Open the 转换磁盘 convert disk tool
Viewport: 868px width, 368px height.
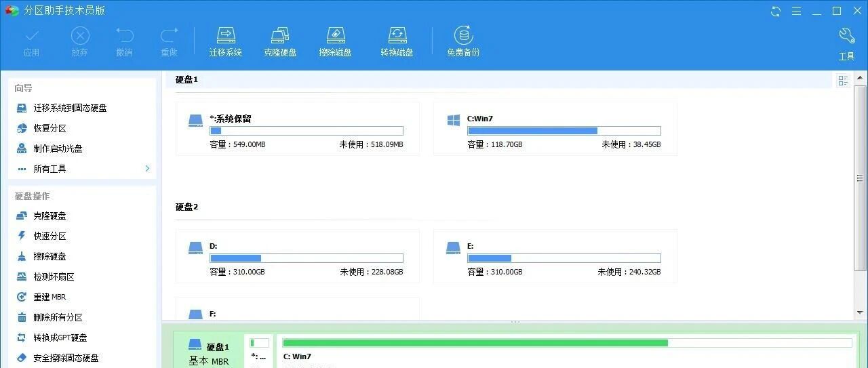click(x=397, y=41)
